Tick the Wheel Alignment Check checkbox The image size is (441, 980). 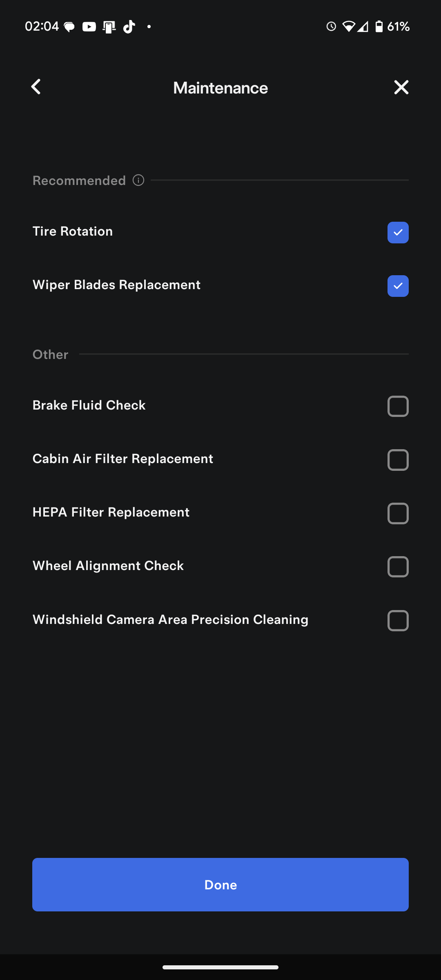398,567
